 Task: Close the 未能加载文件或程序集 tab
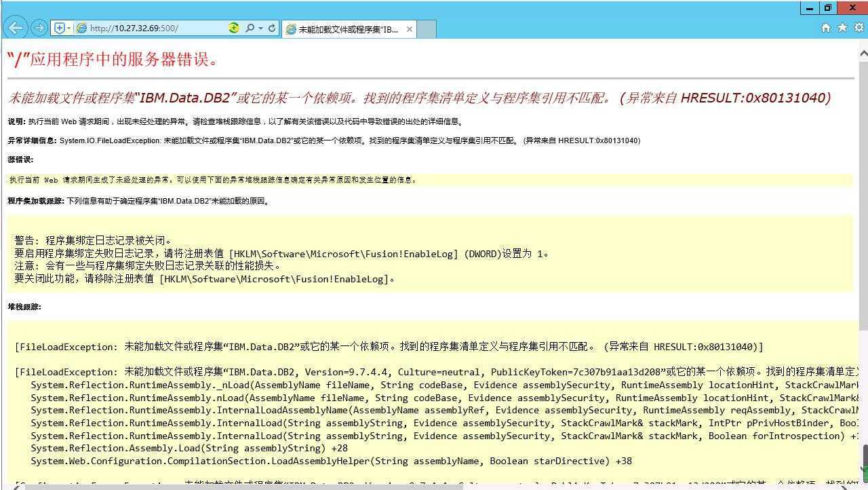(410, 29)
